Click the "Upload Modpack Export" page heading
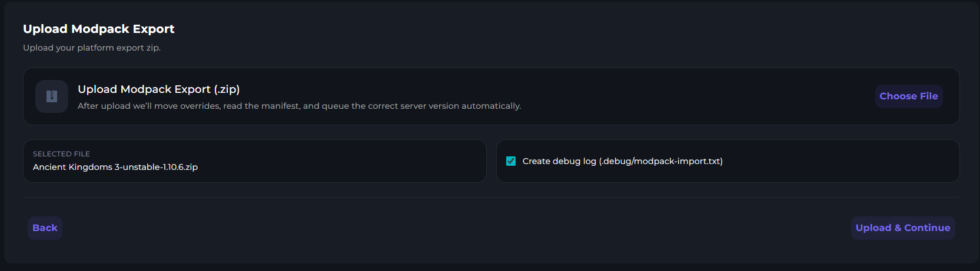 pyautogui.click(x=98, y=29)
